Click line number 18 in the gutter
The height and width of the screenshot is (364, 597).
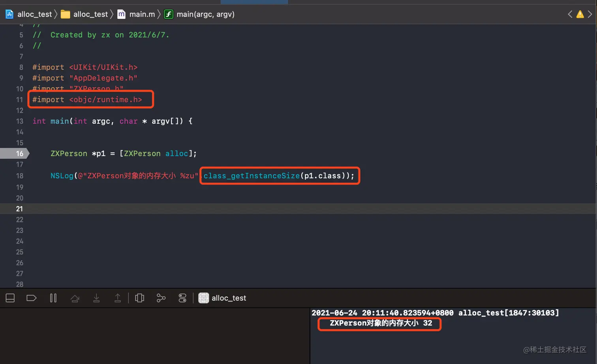[20, 176]
